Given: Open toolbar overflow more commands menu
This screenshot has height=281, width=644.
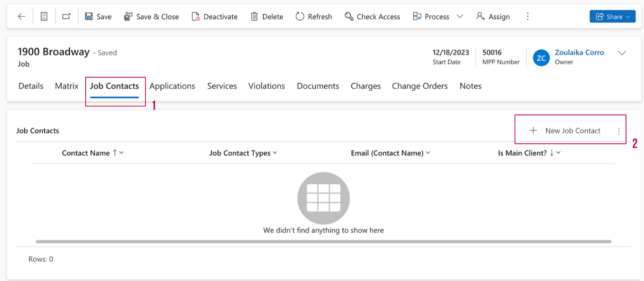Looking at the screenshot, I should pyautogui.click(x=527, y=17).
